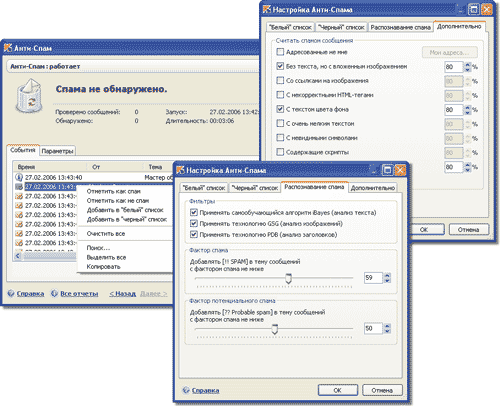Click the Все отчеты globe icon
The image size is (500, 406).
point(54,293)
